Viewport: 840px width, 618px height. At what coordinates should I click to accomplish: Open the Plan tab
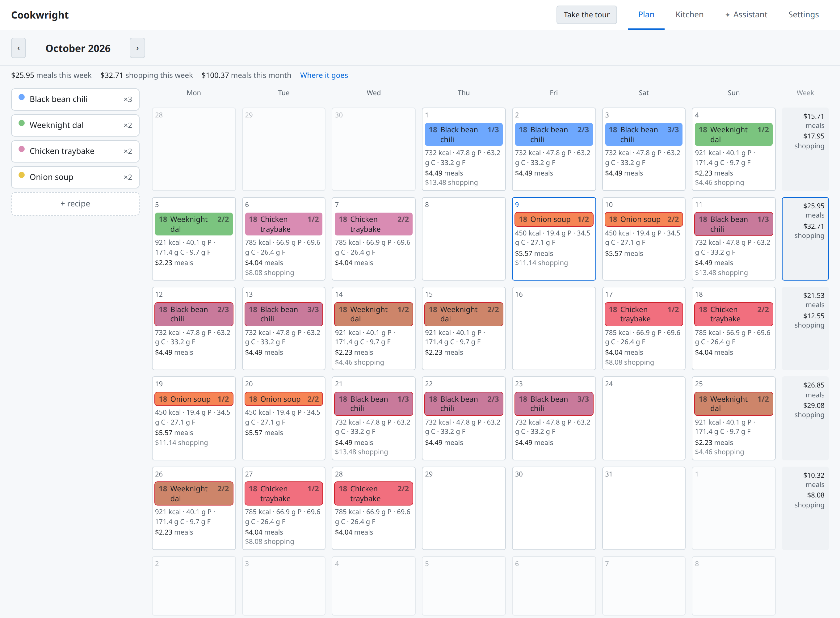point(646,15)
